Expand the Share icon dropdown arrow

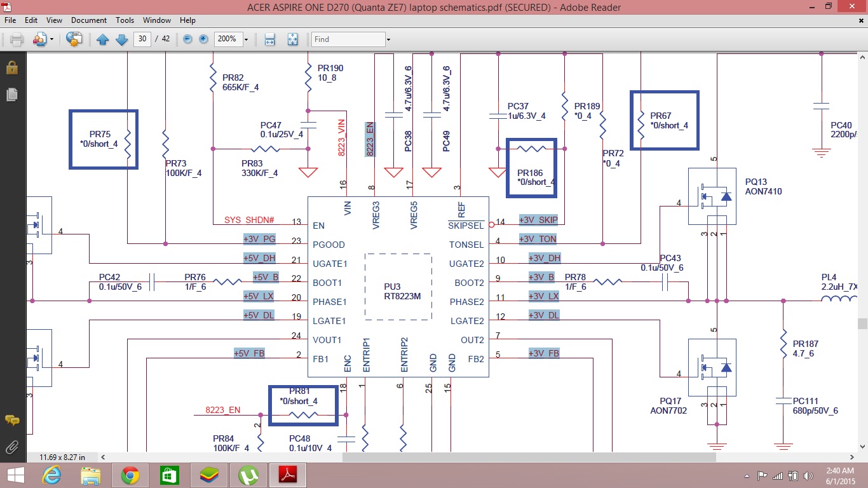pyautogui.click(x=52, y=39)
